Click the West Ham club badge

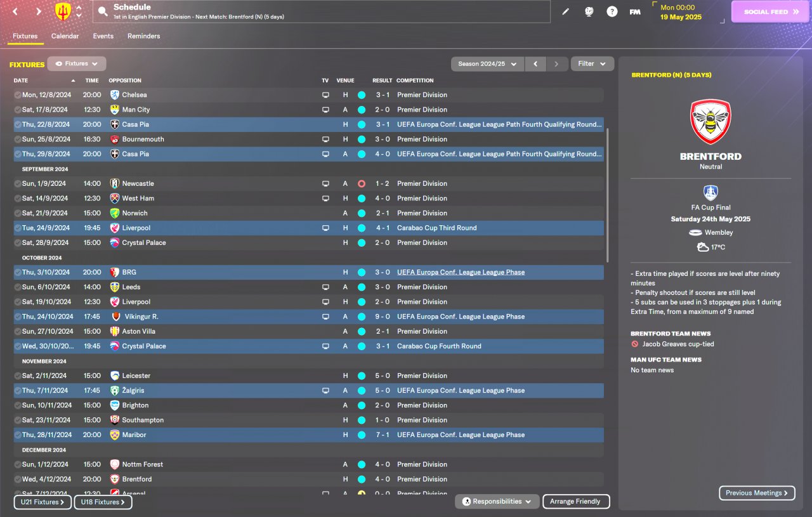coord(115,198)
